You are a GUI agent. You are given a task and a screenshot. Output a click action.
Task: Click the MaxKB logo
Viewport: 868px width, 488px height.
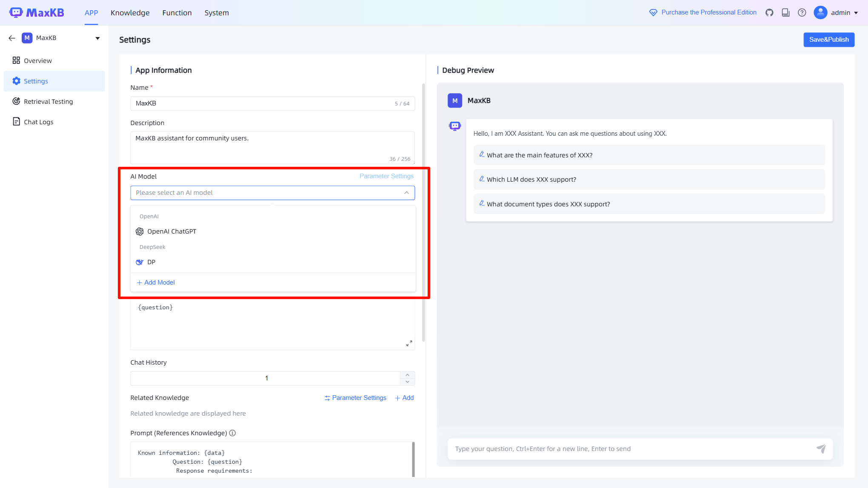click(37, 13)
